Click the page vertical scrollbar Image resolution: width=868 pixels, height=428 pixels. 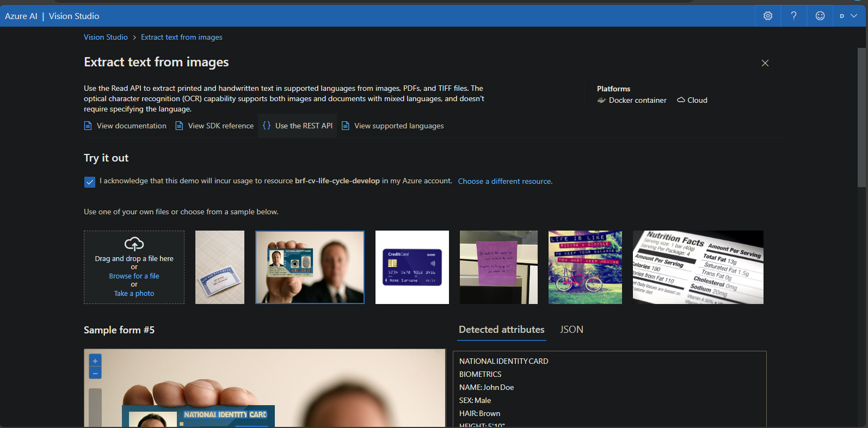pos(861,117)
